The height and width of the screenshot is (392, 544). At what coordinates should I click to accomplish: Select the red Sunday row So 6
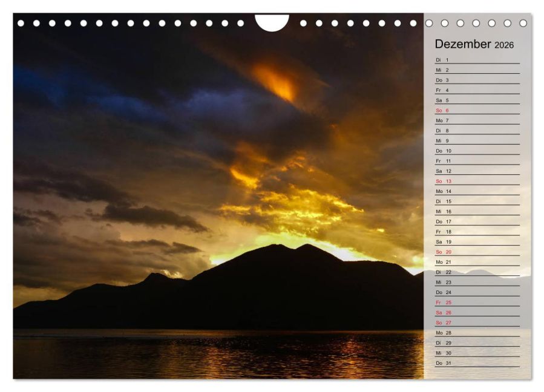[477, 110]
